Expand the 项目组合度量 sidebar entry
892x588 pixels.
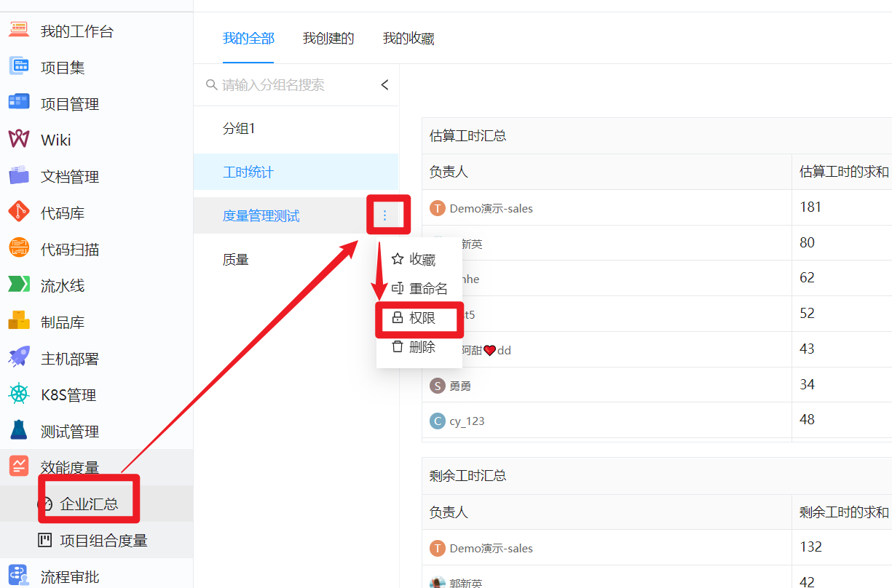98,539
